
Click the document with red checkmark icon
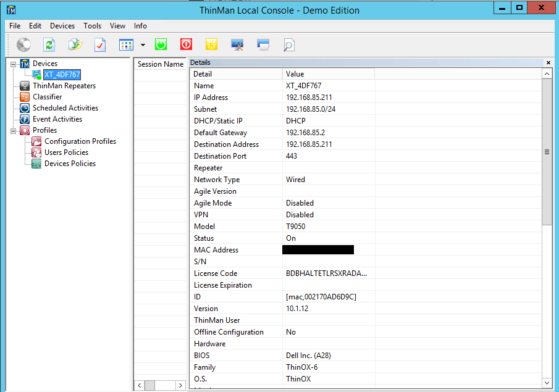[100, 45]
